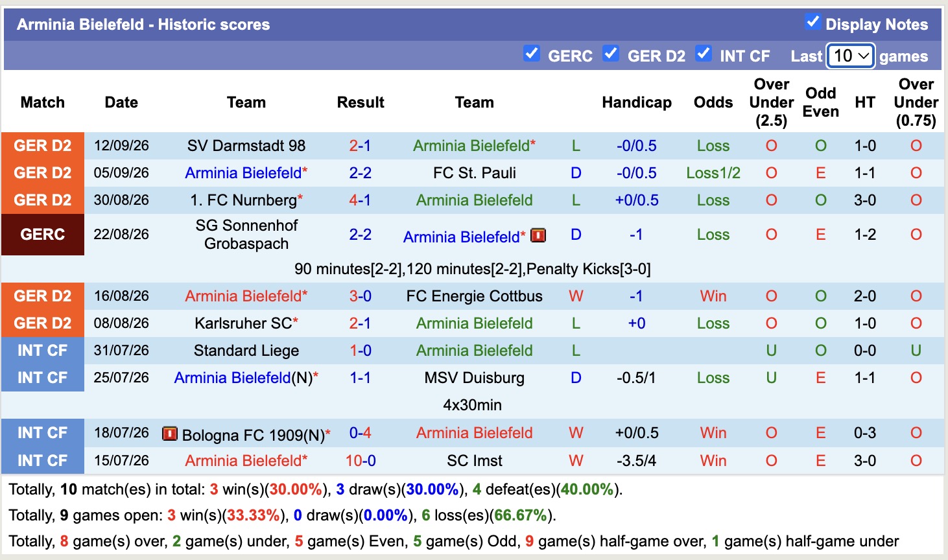Click the Result column header
Viewport: 948px width, 560px height.
pos(361,102)
